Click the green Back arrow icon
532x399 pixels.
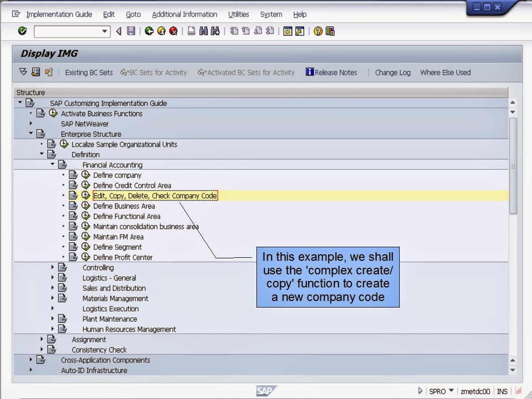click(x=149, y=31)
